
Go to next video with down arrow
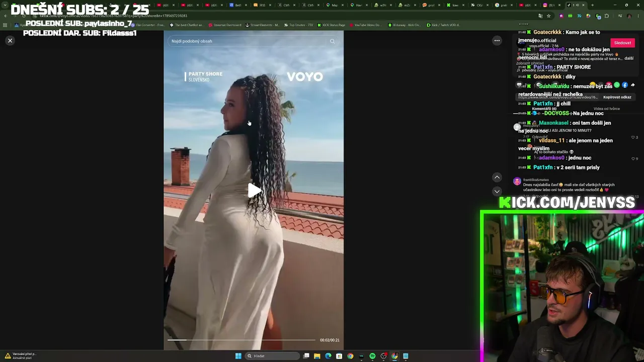[x=497, y=192]
